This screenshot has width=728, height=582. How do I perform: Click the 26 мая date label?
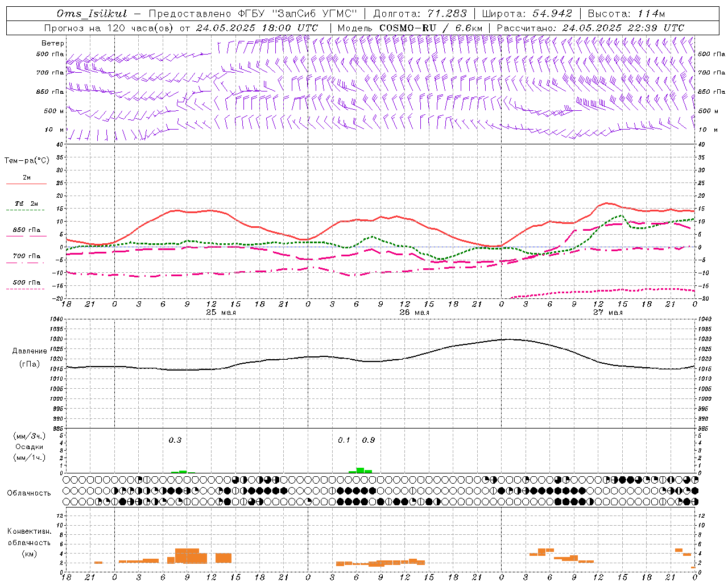pos(415,313)
